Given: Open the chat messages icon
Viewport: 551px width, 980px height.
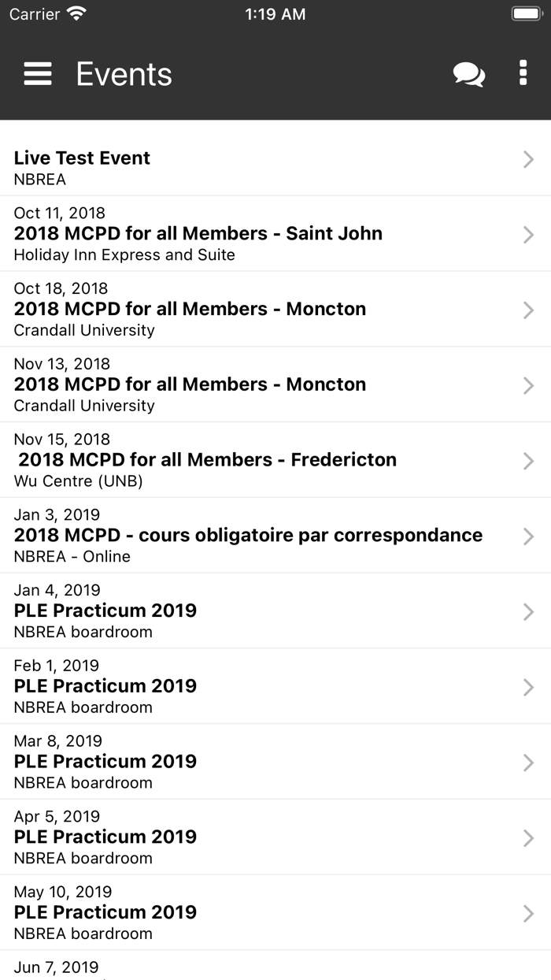Looking at the screenshot, I should 468,74.
